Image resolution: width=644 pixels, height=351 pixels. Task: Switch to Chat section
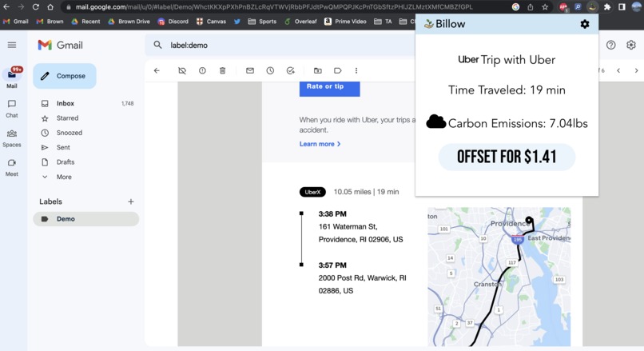point(12,109)
